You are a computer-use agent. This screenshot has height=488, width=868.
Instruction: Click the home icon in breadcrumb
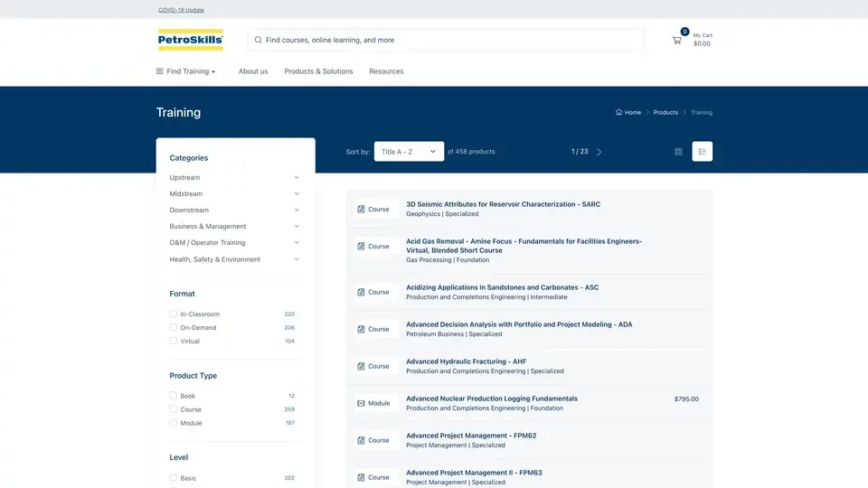point(618,112)
